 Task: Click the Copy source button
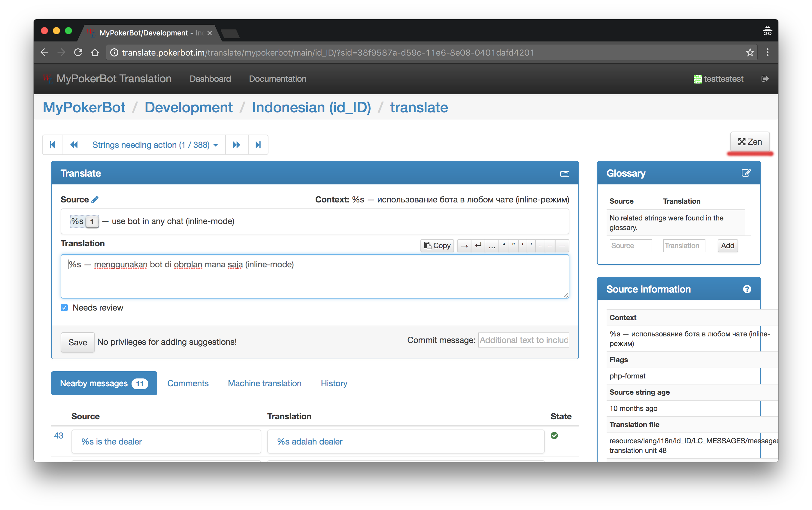[437, 246]
